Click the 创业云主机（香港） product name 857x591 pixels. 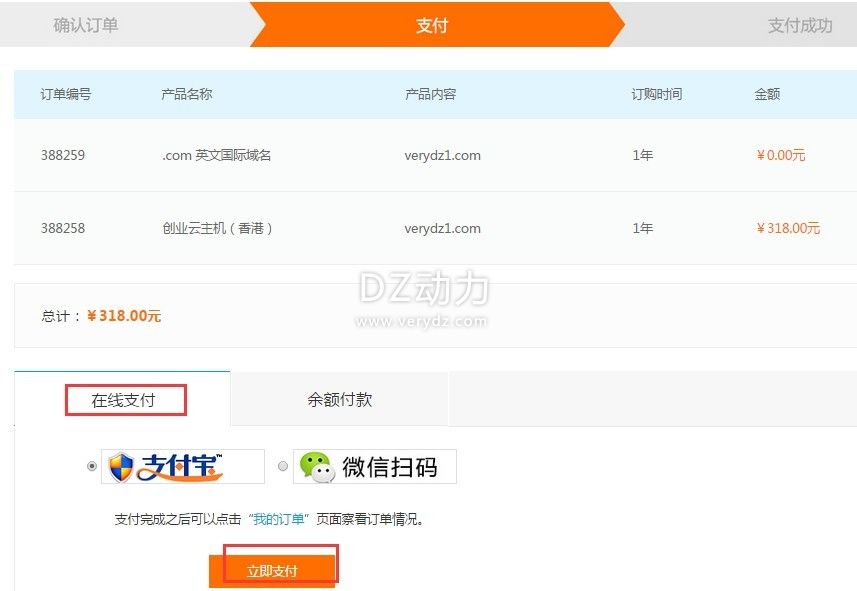click(217, 228)
